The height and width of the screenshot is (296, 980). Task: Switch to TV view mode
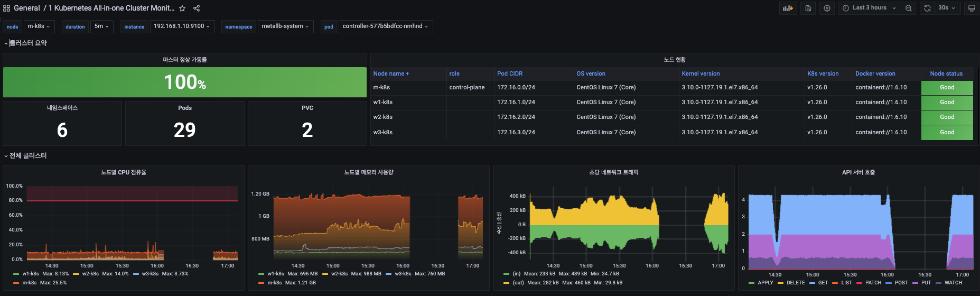pos(972,8)
